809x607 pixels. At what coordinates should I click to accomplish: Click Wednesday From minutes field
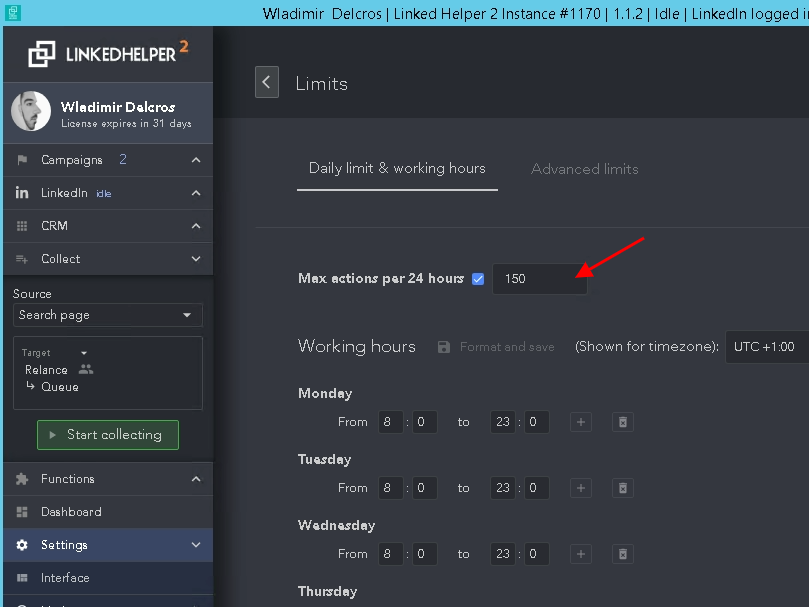point(425,554)
